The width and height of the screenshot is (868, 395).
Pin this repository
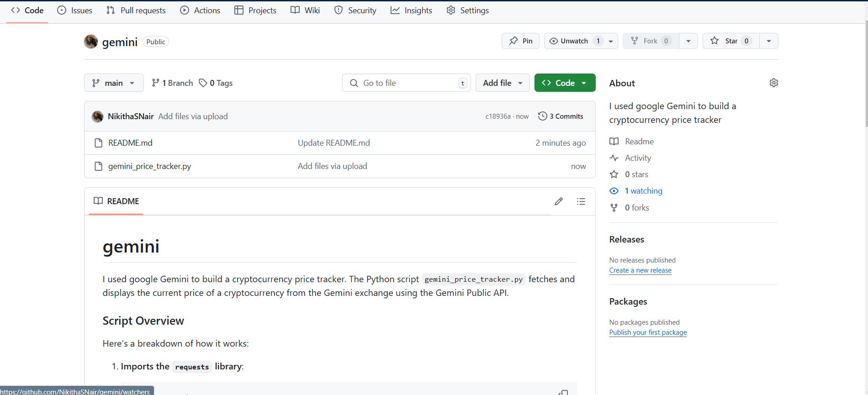tap(520, 41)
